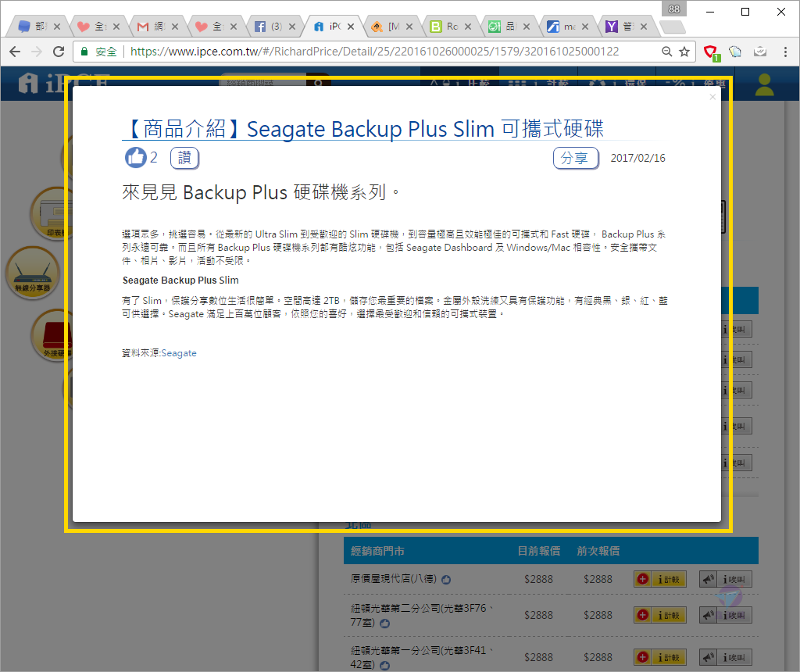Viewport: 800px width, 672px height.
Task: Close the Yahoo tab
Action: coord(644,27)
